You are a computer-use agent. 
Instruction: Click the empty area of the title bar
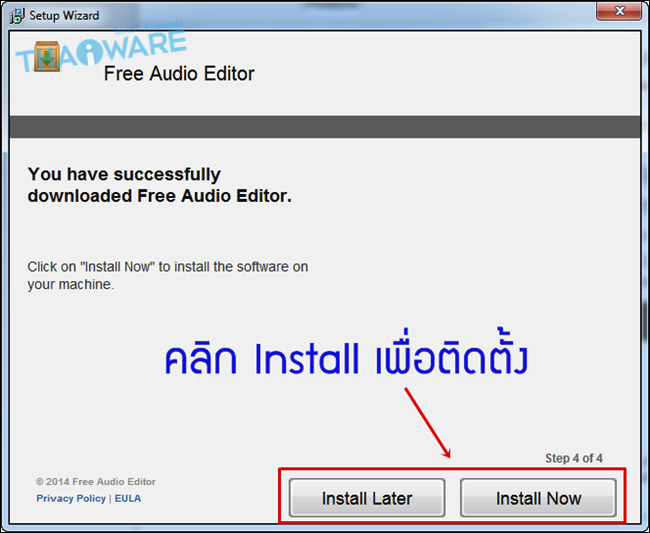click(x=348, y=16)
